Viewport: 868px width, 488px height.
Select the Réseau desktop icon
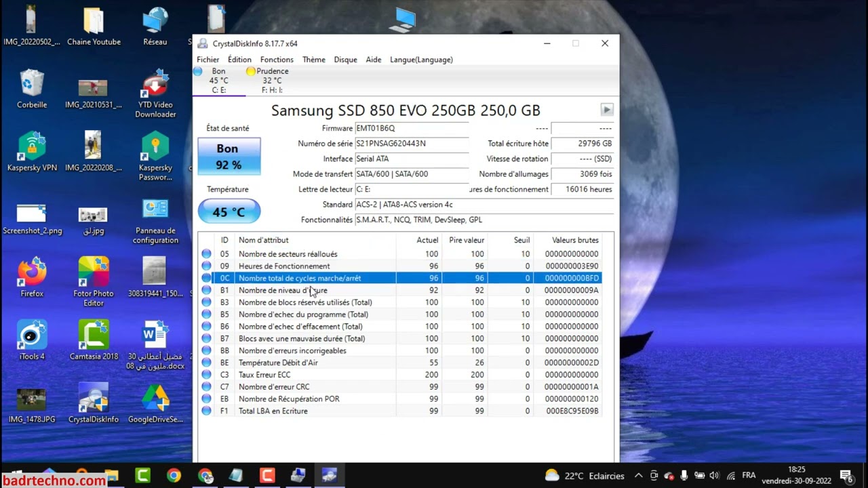155,26
